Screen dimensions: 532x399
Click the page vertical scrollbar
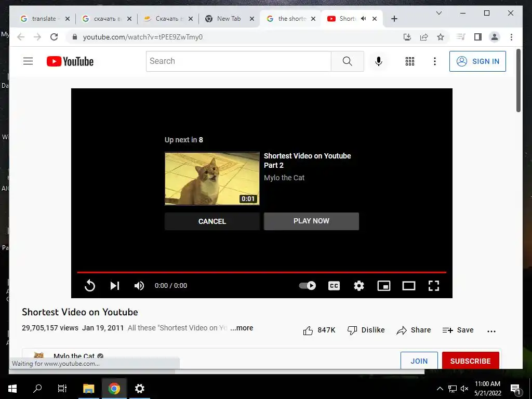(x=518, y=81)
